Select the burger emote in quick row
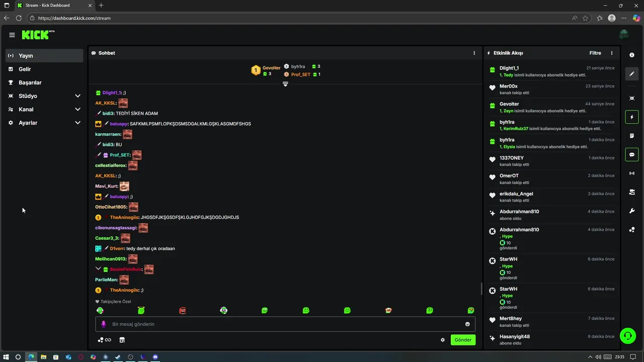The height and width of the screenshot is (362, 644). [388, 311]
